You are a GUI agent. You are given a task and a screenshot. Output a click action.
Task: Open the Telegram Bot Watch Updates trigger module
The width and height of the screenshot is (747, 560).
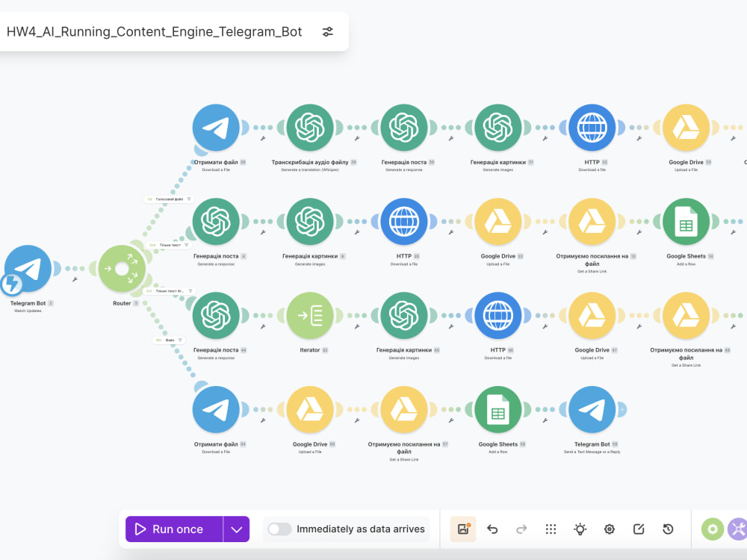(x=28, y=269)
